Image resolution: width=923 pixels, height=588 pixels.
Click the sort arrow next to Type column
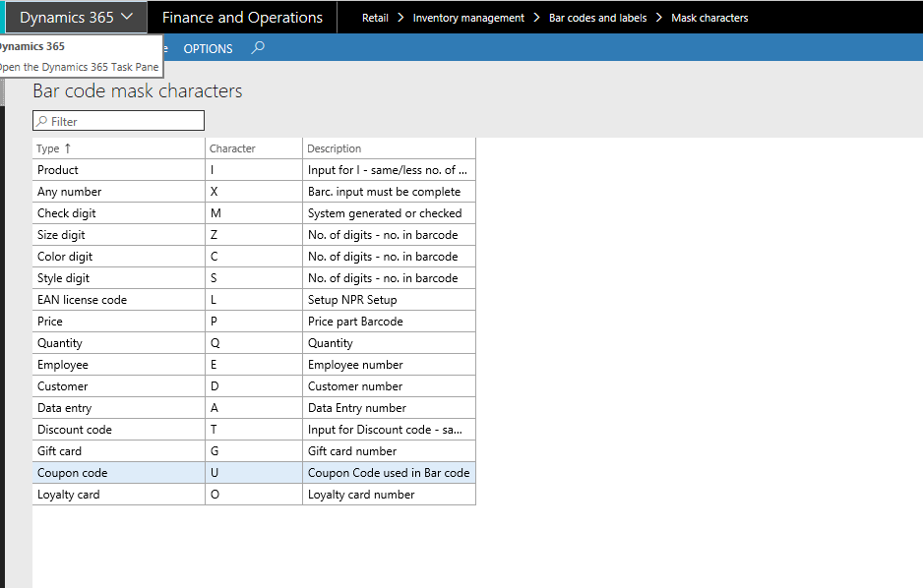click(65, 147)
